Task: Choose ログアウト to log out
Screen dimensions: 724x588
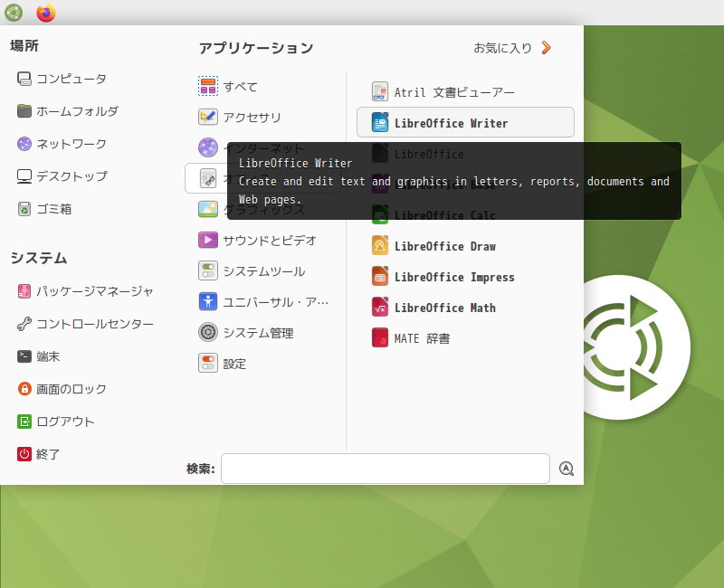Action: (56, 422)
